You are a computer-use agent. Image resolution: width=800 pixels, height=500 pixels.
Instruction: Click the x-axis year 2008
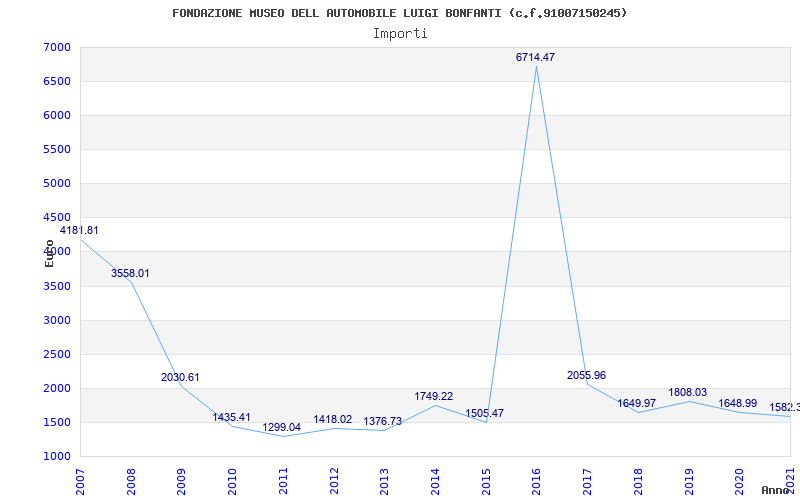131,482
